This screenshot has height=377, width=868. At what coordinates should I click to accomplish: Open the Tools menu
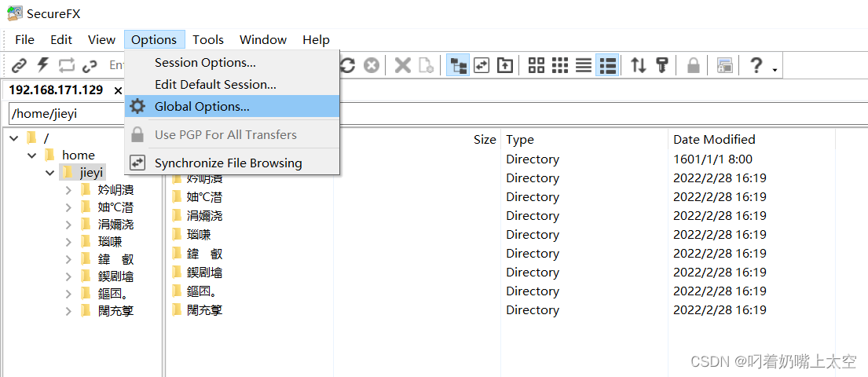pos(208,40)
